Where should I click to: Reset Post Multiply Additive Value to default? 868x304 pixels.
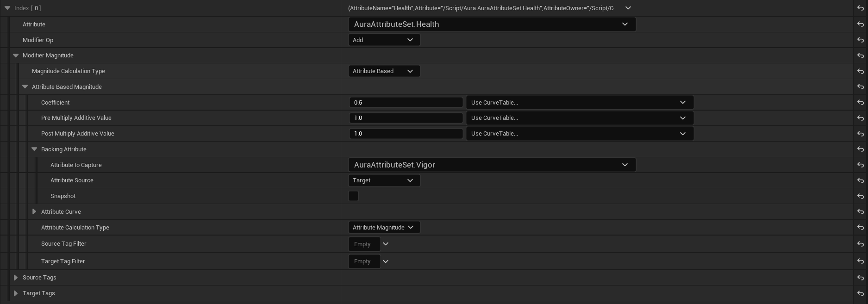click(x=861, y=134)
